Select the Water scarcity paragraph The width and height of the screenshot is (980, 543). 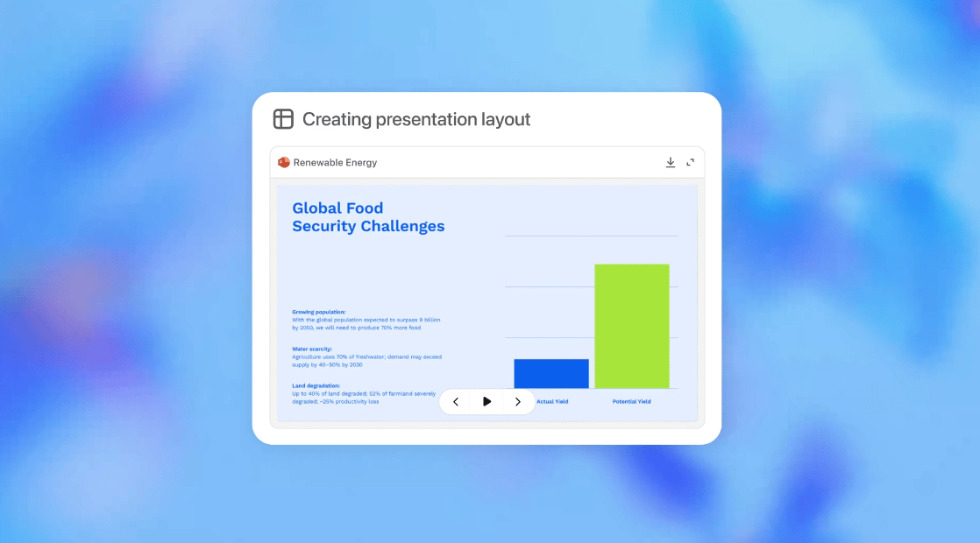[367, 356]
